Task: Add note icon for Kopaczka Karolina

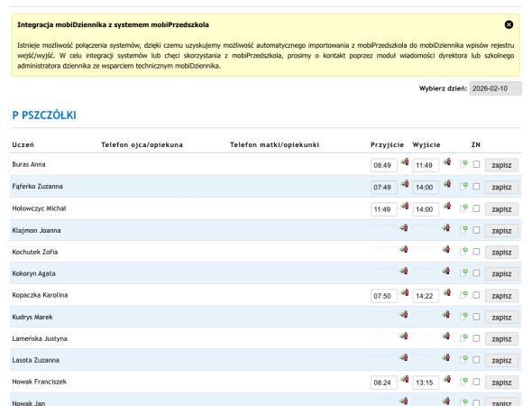Action: pos(463,295)
